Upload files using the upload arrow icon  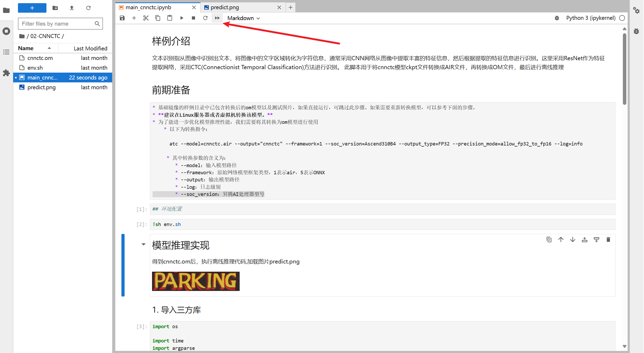pos(72,8)
